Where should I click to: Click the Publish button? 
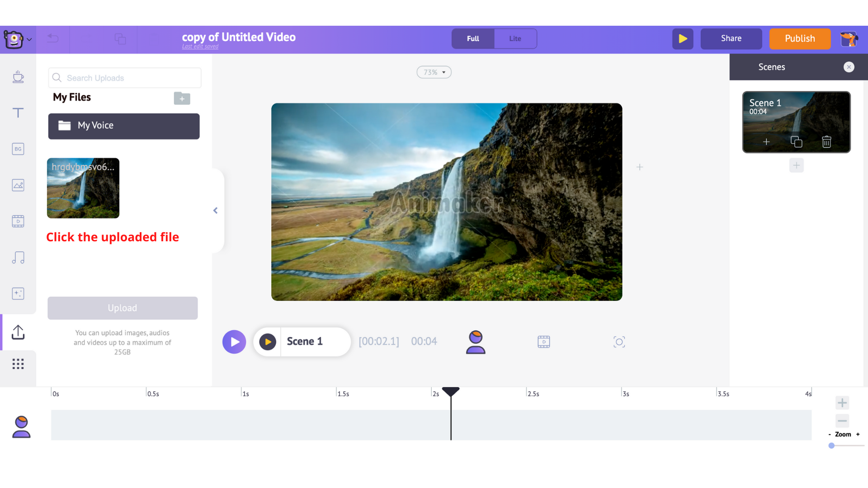[799, 38]
